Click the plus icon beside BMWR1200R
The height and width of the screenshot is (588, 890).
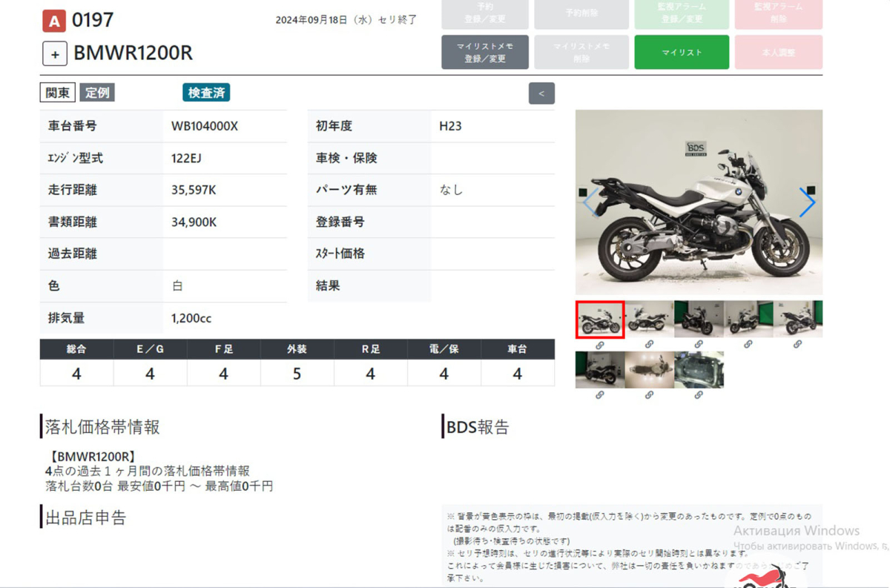[54, 54]
